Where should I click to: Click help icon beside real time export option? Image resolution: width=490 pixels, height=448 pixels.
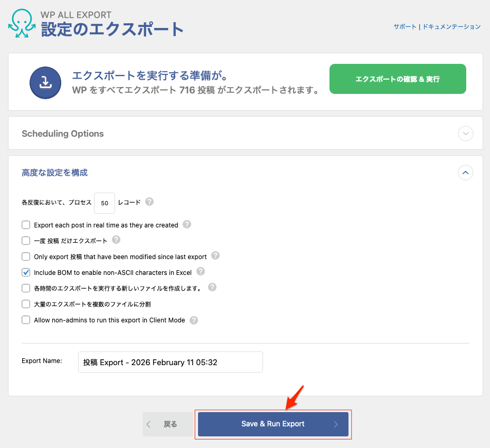[186, 225]
